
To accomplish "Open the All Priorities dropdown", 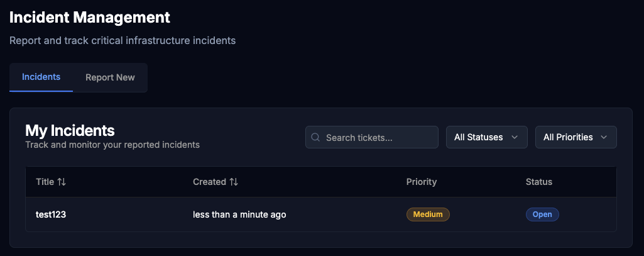I will tap(576, 137).
